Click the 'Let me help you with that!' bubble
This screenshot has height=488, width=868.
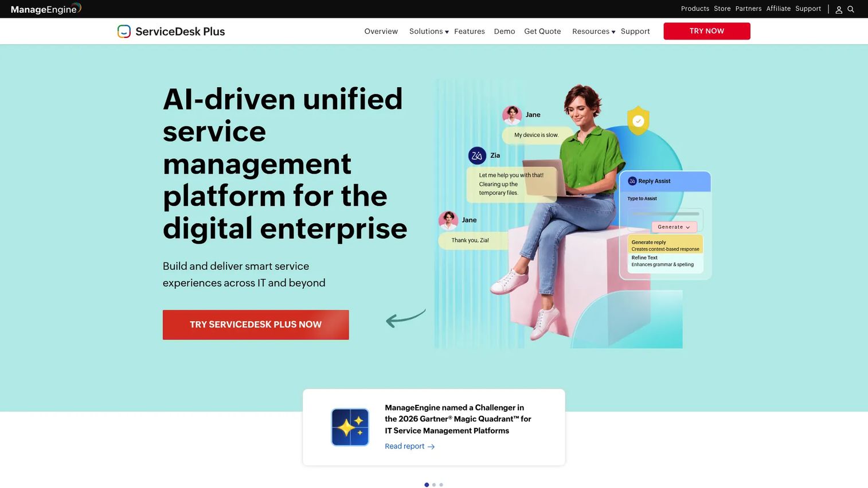(511, 184)
